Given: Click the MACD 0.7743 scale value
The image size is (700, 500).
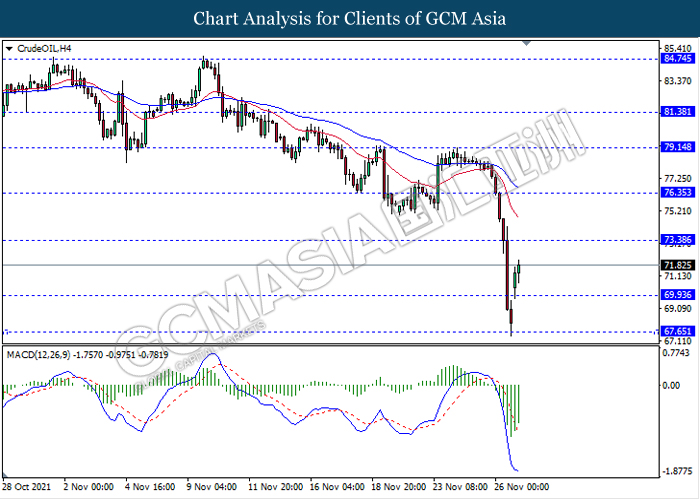Looking at the screenshot, I should pos(678,353).
